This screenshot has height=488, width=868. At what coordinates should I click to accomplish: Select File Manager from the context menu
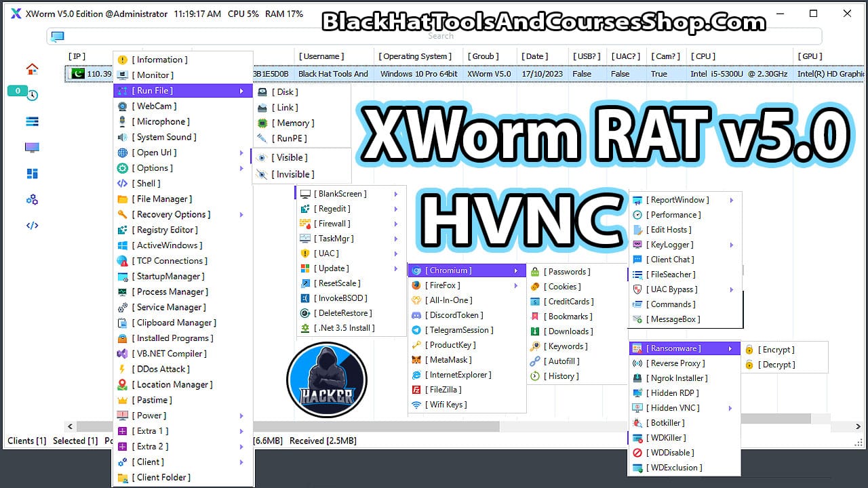point(155,199)
